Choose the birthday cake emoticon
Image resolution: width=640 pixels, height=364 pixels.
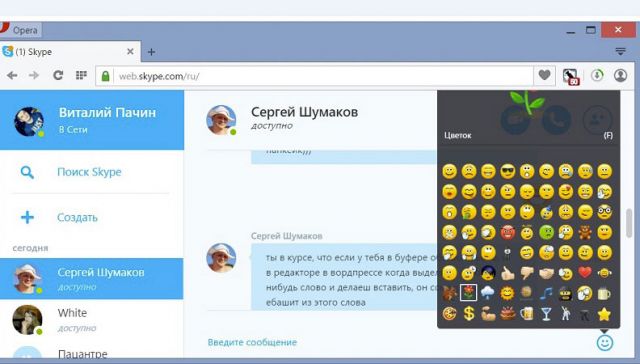[x=507, y=314]
